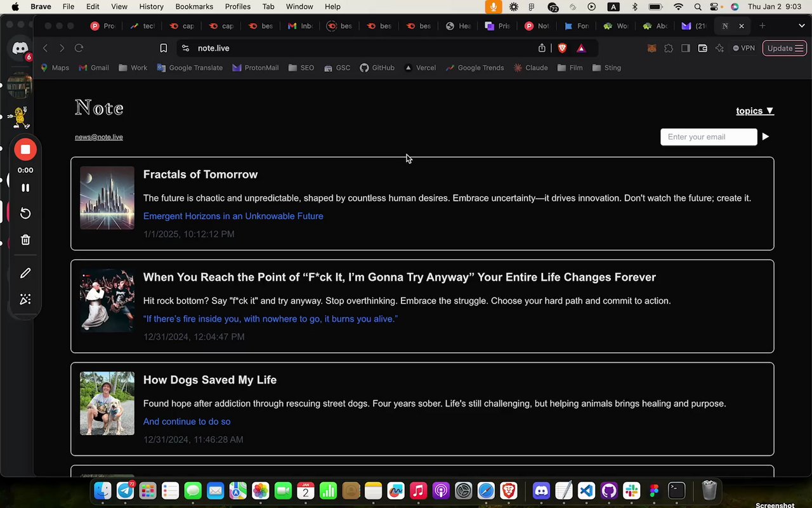Expand the Work bookmarks folder
The image size is (812, 508).
(133, 68)
